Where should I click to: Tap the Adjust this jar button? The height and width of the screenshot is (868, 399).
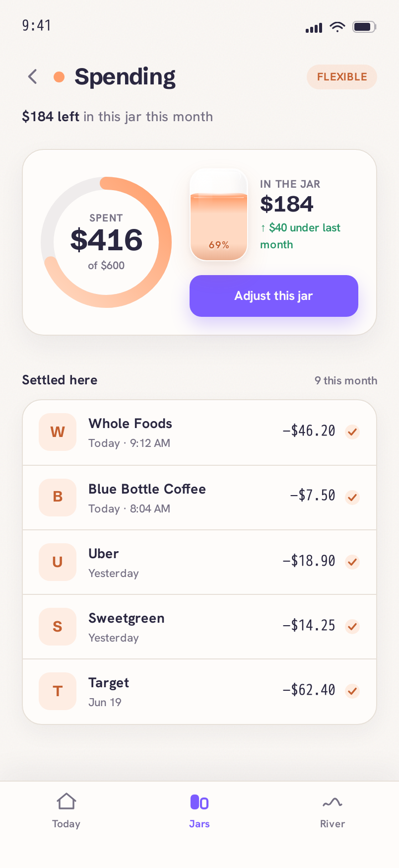(274, 296)
